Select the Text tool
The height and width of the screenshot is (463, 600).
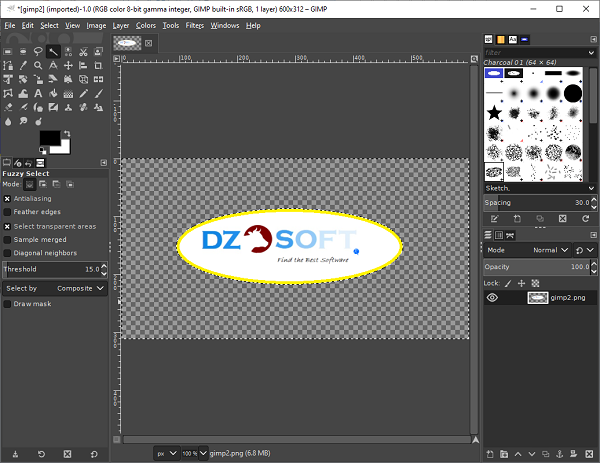coord(38,93)
